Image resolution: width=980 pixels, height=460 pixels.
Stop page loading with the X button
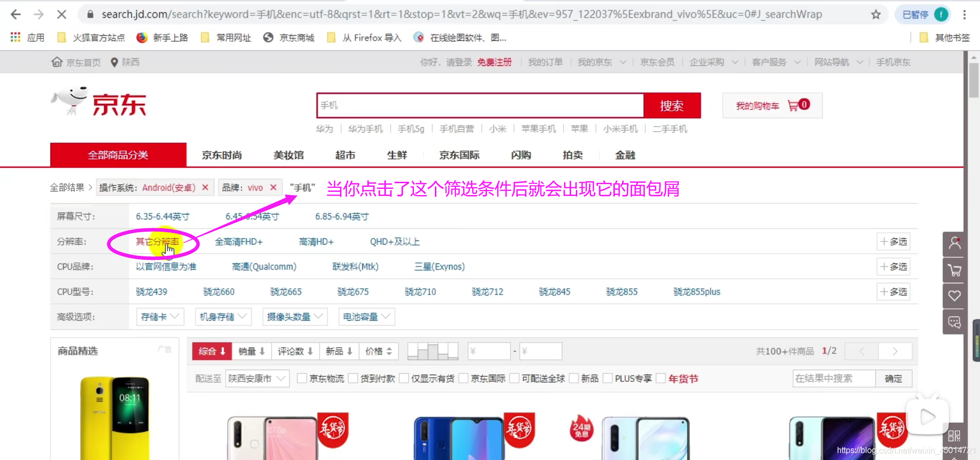coord(62,15)
